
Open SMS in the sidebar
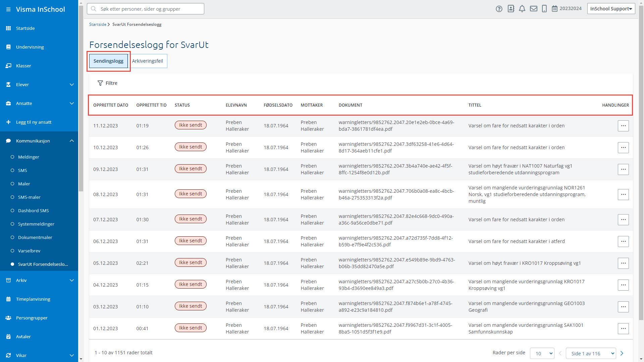[x=22, y=170]
